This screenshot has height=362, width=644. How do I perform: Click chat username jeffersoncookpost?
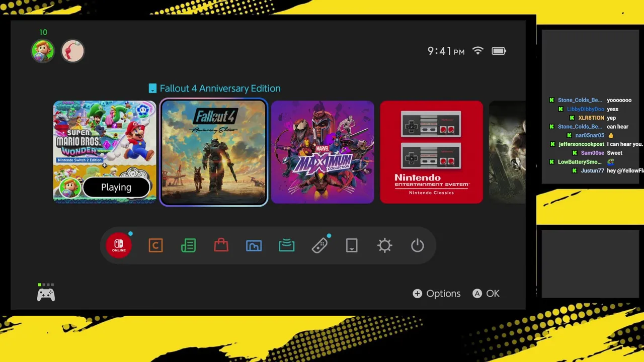(581, 144)
